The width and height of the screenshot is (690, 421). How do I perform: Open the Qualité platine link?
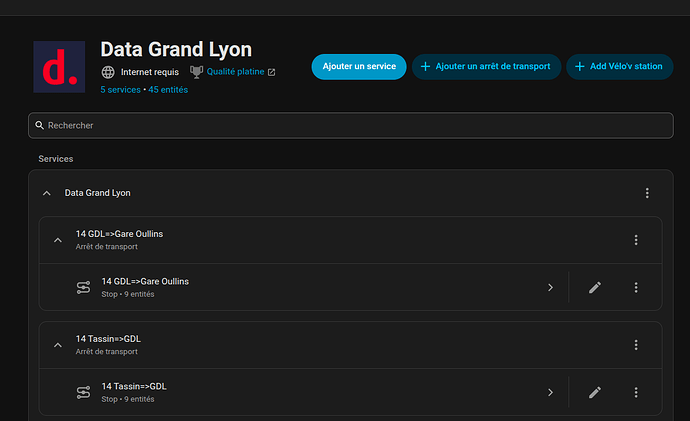[x=235, y=72]
